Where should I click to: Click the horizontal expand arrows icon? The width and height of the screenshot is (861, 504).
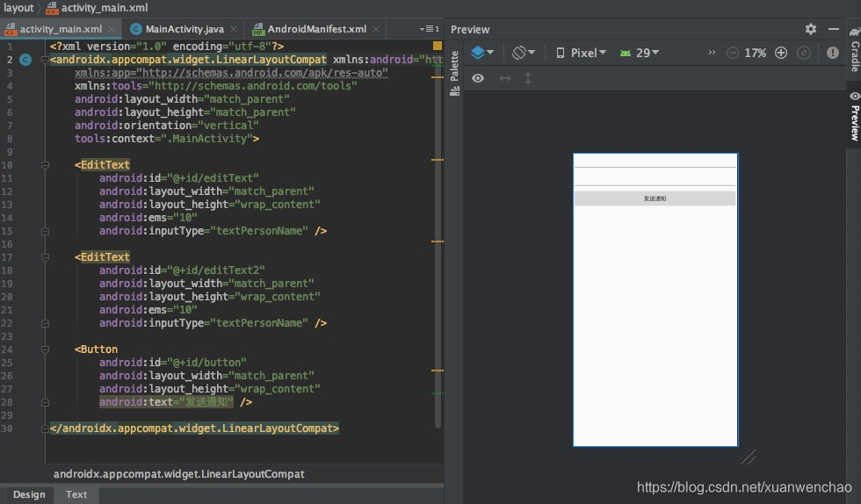click(x=504, y=78)
